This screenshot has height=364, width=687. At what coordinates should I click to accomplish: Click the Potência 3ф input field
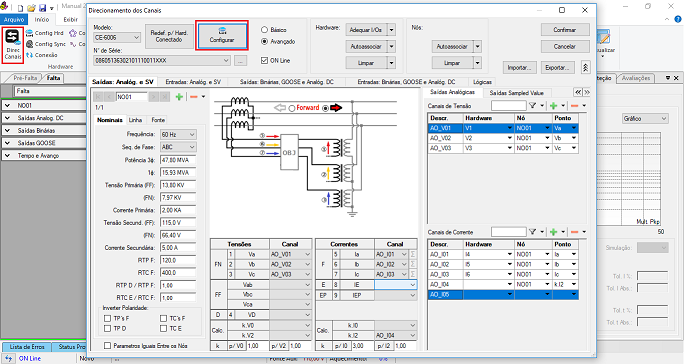pyautogui.click(x=178, y=160)
